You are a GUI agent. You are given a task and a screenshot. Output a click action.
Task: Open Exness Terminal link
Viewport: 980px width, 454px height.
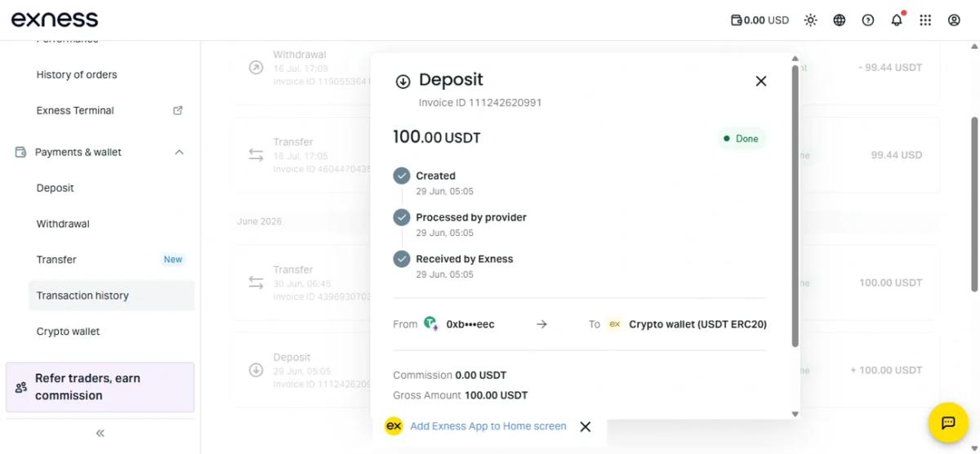75,110
